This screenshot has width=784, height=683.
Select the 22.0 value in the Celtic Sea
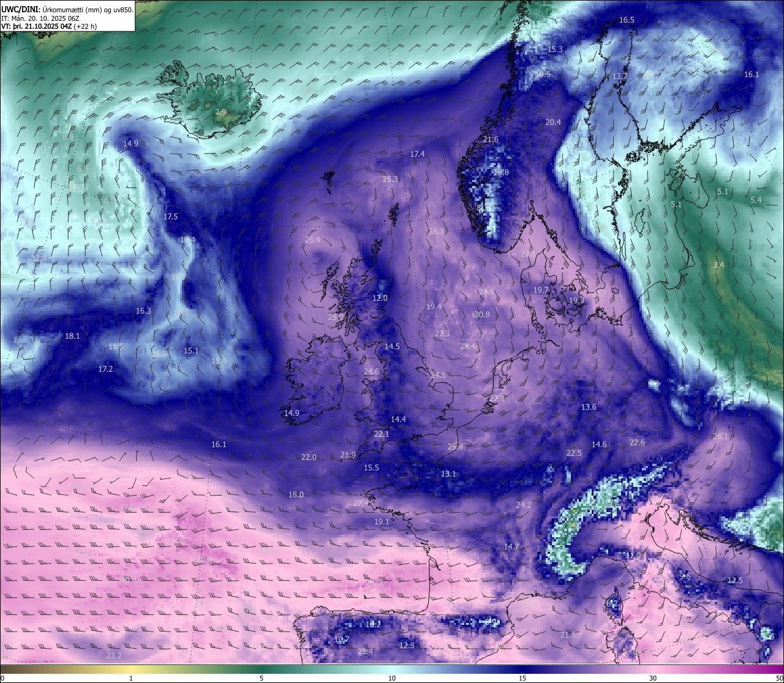click(309, 458)
